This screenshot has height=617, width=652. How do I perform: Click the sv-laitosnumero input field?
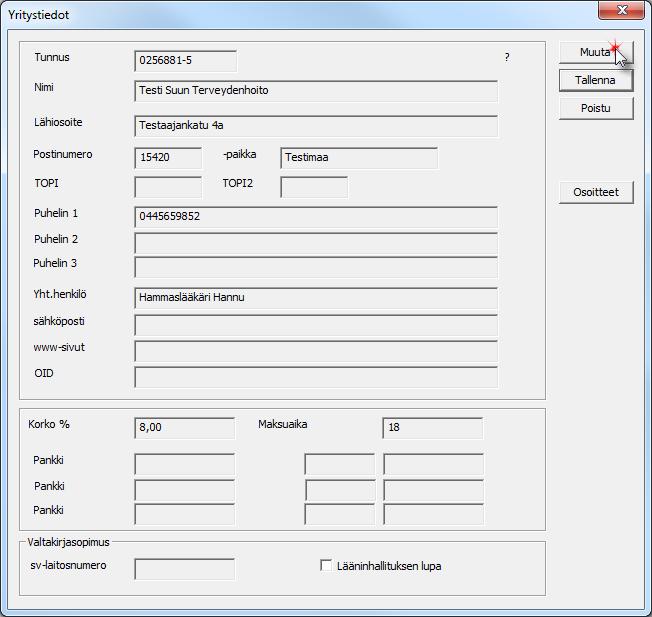[x=185, y=569]
